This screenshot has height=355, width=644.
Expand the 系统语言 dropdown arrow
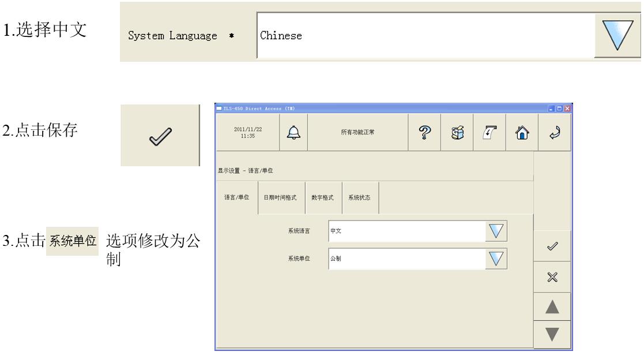[496, 231]
